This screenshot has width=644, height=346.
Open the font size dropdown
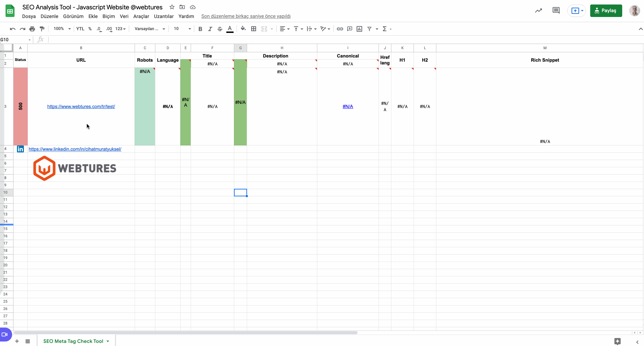click(x=181, y=29)
